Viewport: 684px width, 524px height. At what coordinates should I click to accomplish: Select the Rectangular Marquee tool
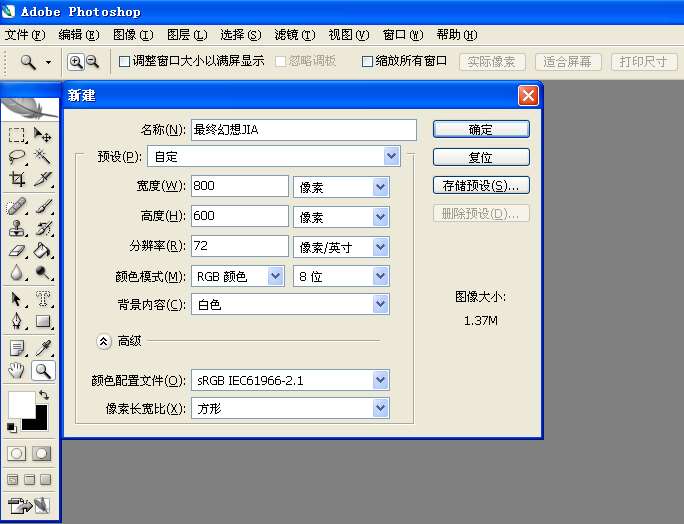coord(17,134)
